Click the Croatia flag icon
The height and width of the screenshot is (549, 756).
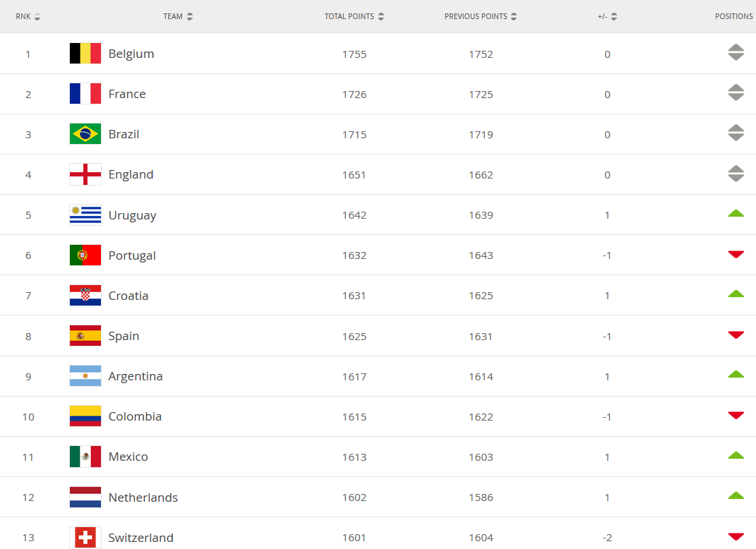coord(85,296)
